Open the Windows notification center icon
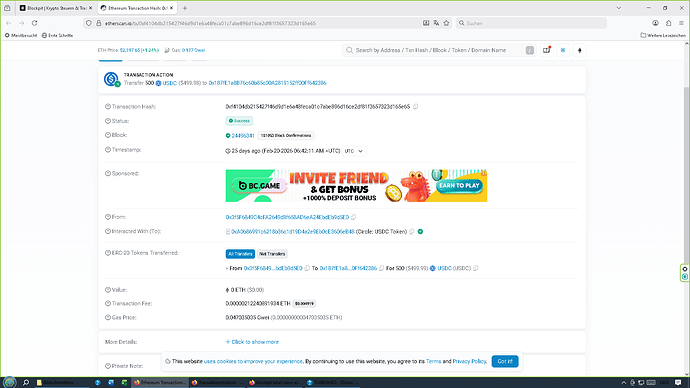 click(x=678, y=382)
